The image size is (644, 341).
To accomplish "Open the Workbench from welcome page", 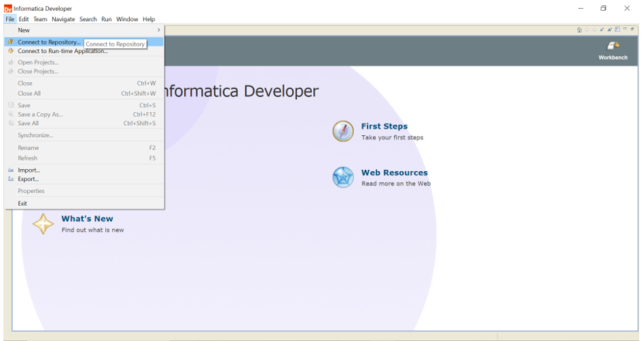I will click(613, 51).
